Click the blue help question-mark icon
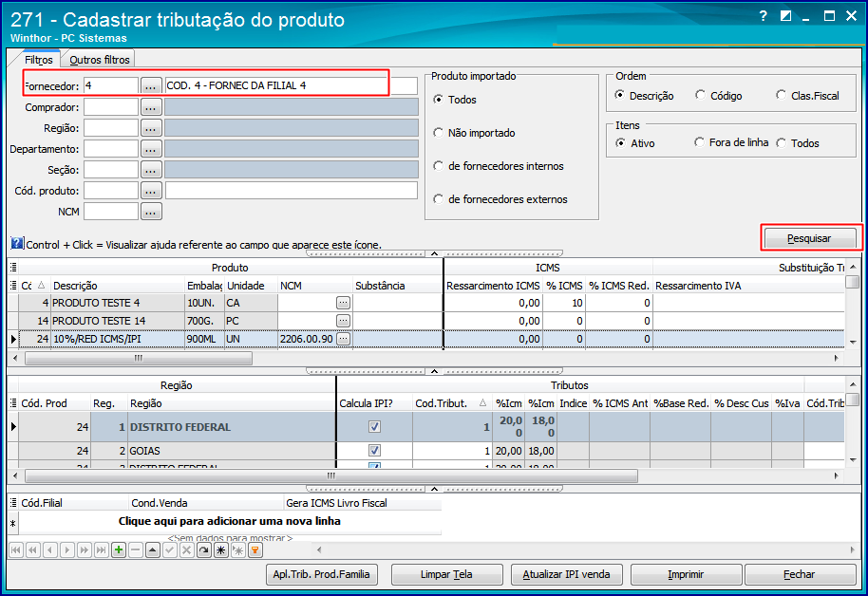The height and width of the screenshot is (596, 868). 17,243
